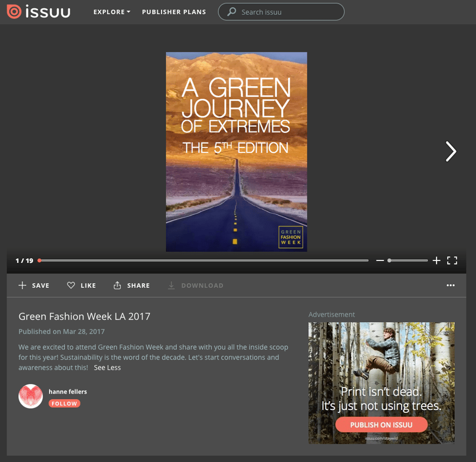The image size is (476, 462).
Task: Click Published on Mar 28, 2017 text
Action: coord(62,331)
